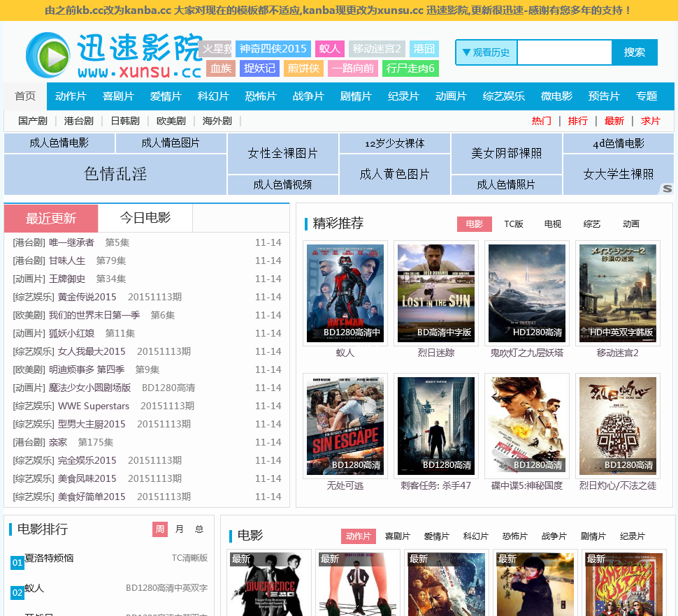Select the 动画 filter in 精彩推荐
The width and height of the screenshot is (678, 616).
pyautogui.click(x=631, y=223)
